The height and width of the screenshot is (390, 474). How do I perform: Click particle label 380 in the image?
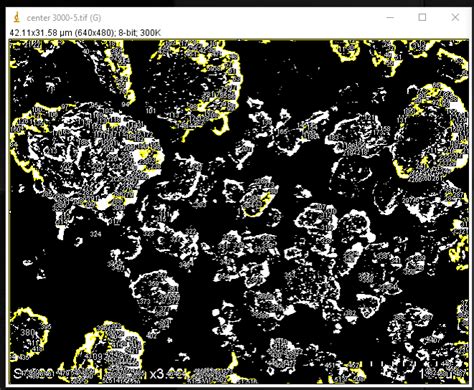[28, 332]
